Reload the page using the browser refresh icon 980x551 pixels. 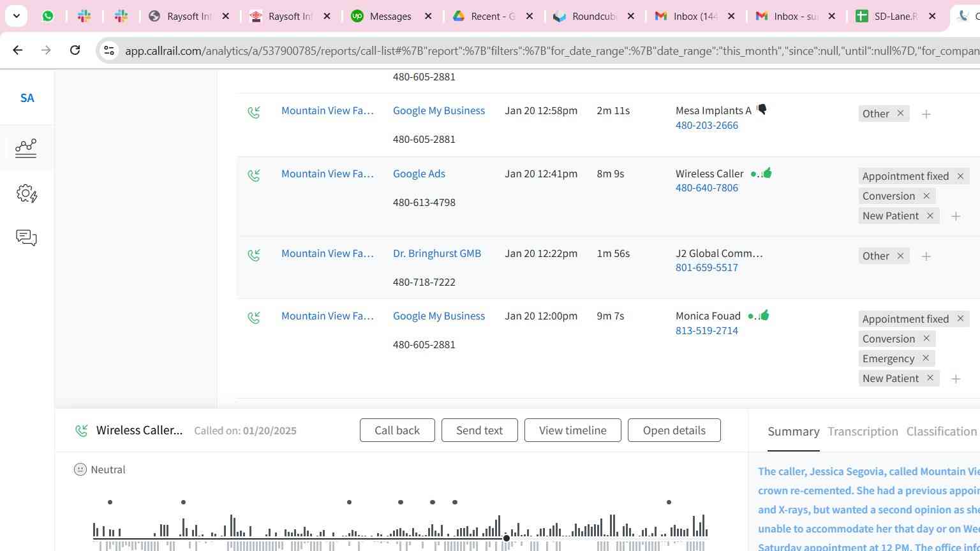tap(75, 50)
